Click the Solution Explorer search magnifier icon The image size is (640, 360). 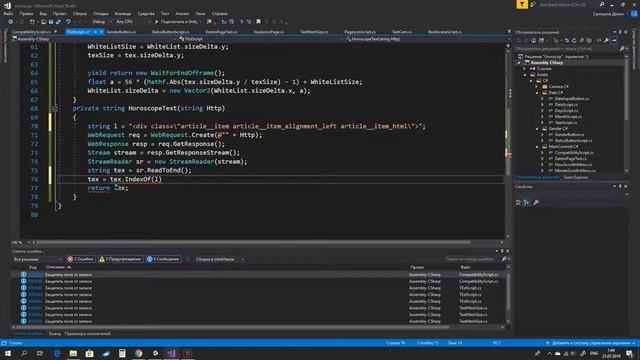[622, 49]
